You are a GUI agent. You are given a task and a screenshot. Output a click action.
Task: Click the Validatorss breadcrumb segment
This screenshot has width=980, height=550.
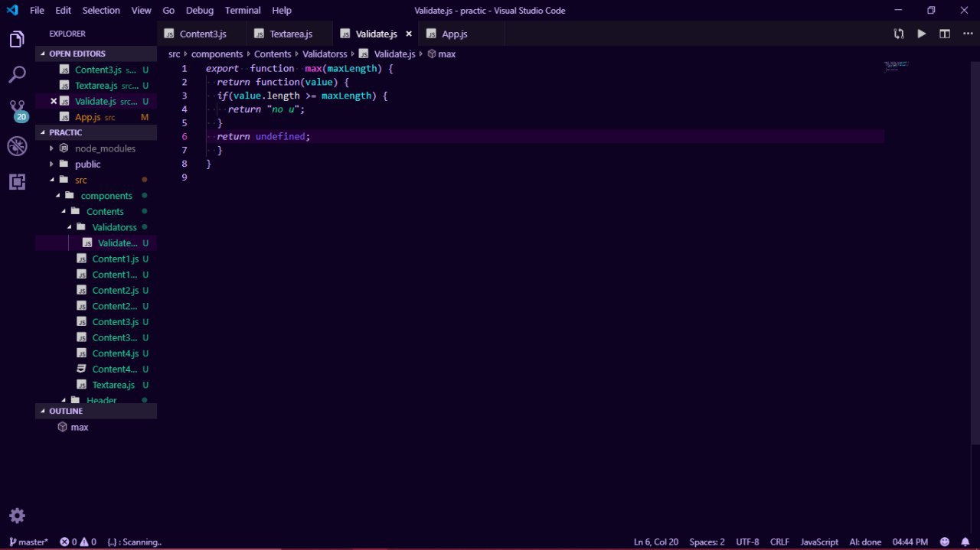click(325, 54)
